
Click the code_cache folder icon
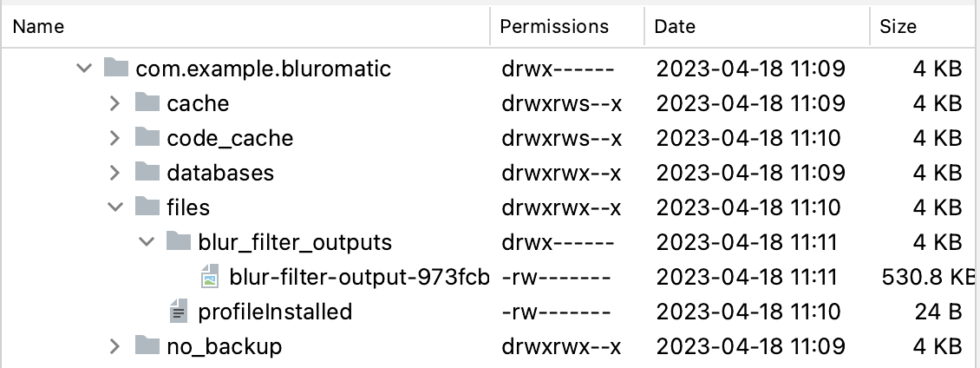tap(147, 138)
